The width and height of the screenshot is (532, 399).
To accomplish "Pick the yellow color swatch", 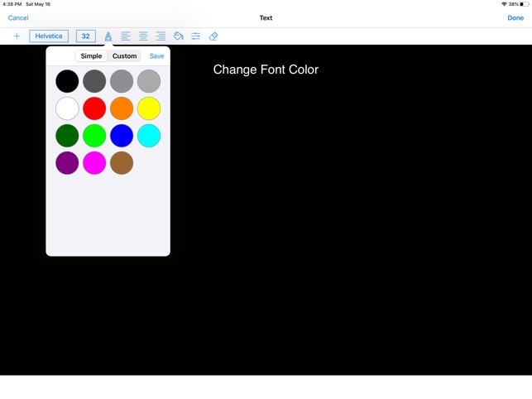I will pyautogui.click(x=149, y=108).
